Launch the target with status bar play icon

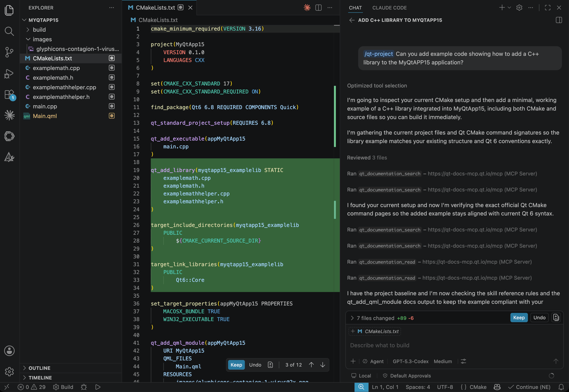point(98,387)
